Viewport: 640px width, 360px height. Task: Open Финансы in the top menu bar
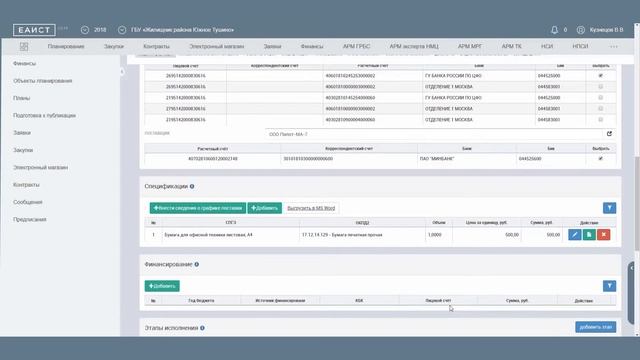[312, 47]
